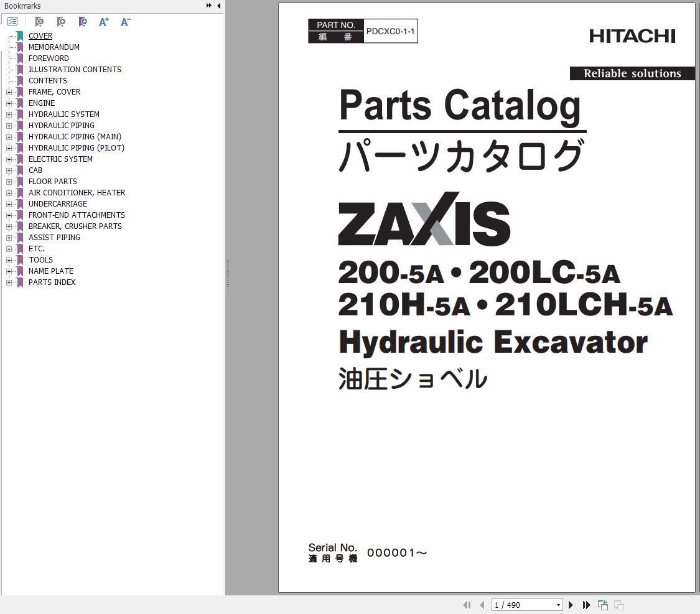
Task: Click the MEMORANDUM bookmark ribbon icon
Action: pos(20,47)
